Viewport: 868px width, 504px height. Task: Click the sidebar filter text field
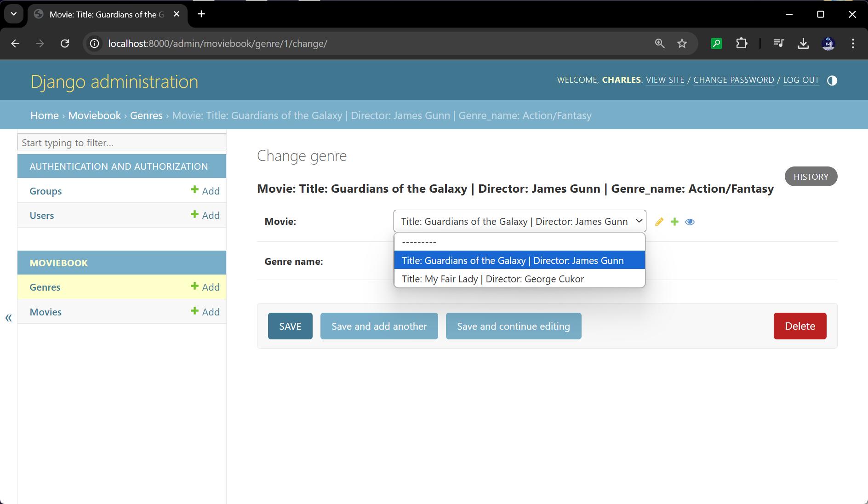point(122,143)
